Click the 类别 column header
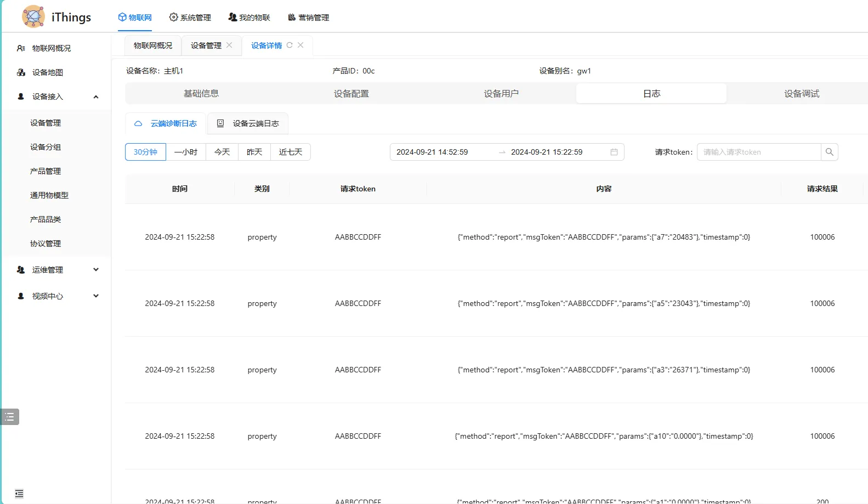 [x=262, y=189]
